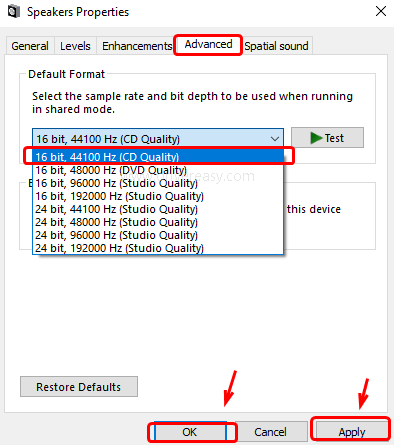Pick 16 bit, 96000 Hz (Studio Quality)
This screenshot has height=445, width=394.
[x=158, y=183]
